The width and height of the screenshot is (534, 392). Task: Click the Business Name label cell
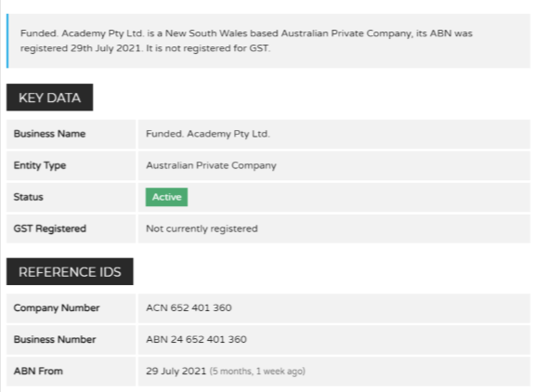point(71,134)
